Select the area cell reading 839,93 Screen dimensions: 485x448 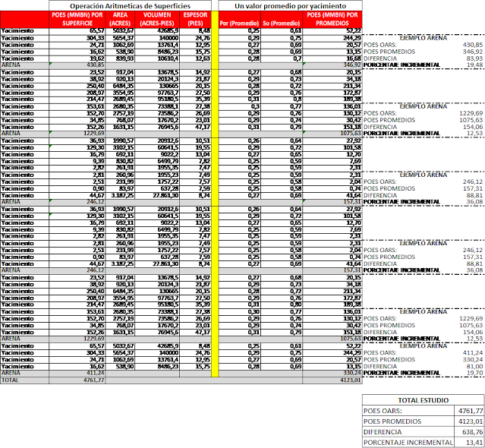[x=120, y=58]
